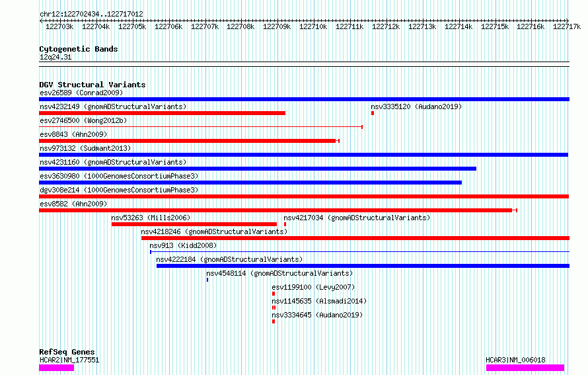Click the blue esv3630980 variant bar
Image resolution: width=588 pixels, height=375 pixels.
(250, 183)
